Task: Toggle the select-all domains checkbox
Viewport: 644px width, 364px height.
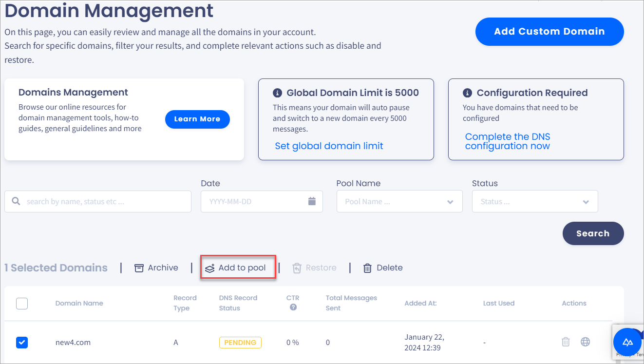Action: point(22,304)
